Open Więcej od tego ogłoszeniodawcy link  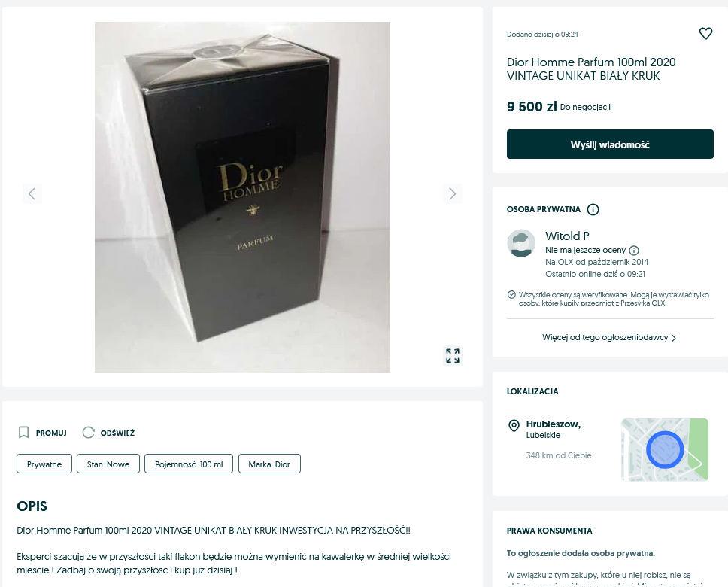605,337
